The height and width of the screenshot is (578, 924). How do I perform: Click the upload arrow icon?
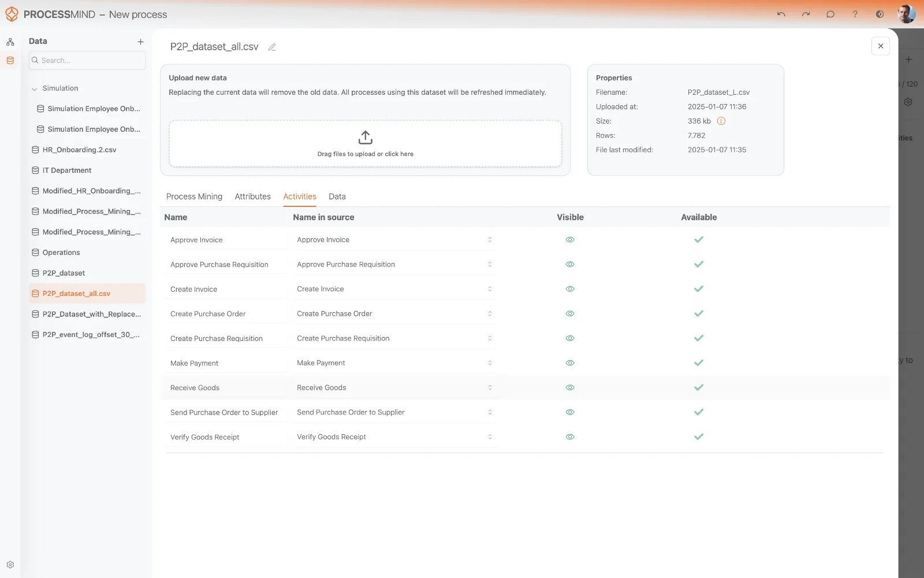(366, 138)
